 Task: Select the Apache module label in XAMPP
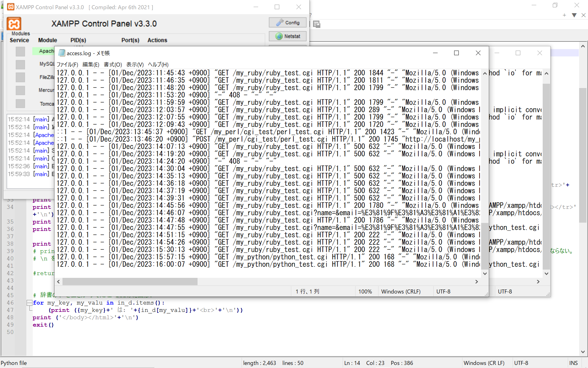pyautogui.click(x=43, y=51)
